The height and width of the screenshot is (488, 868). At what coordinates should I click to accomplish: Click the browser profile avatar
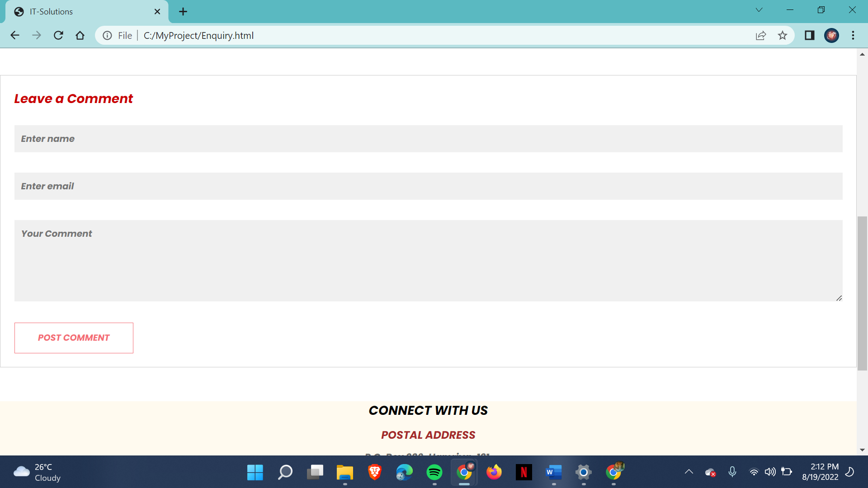(x=832, y=35)
